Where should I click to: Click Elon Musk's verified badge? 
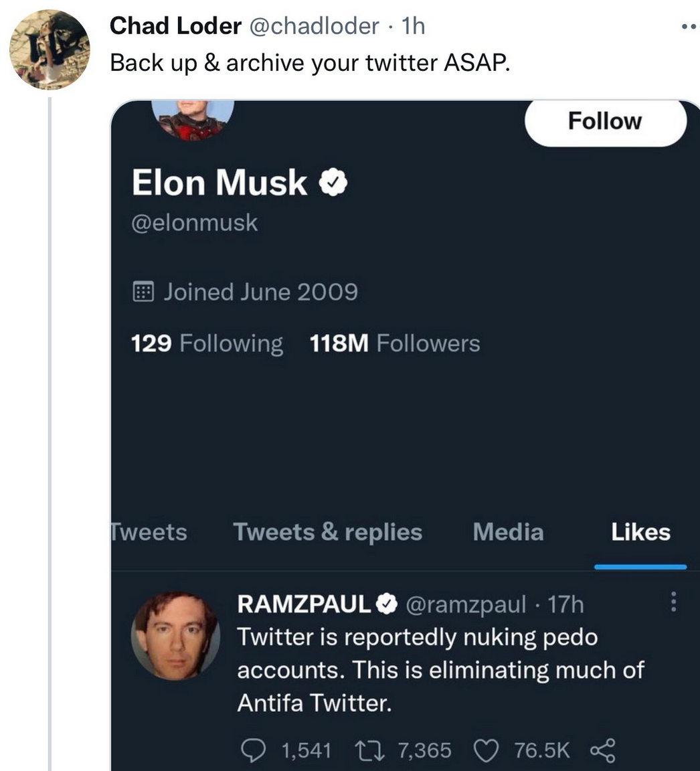pos(333,182)
